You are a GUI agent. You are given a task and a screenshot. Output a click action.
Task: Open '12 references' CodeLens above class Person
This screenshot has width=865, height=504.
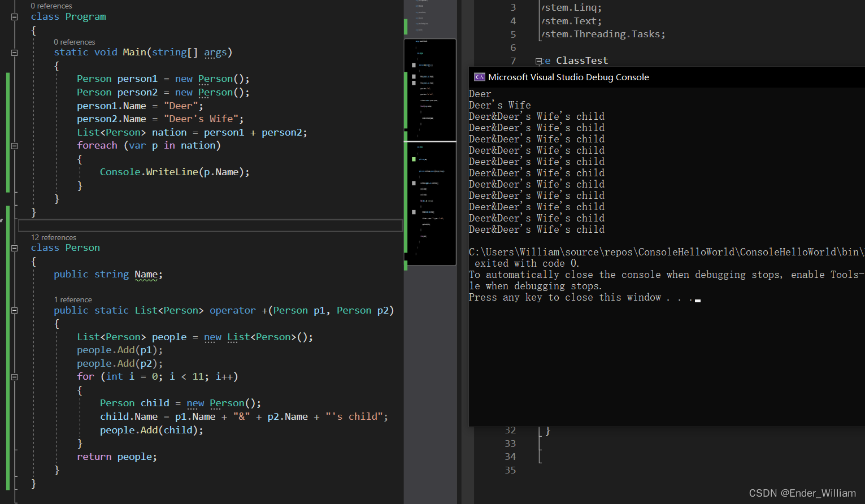point(54,238)
